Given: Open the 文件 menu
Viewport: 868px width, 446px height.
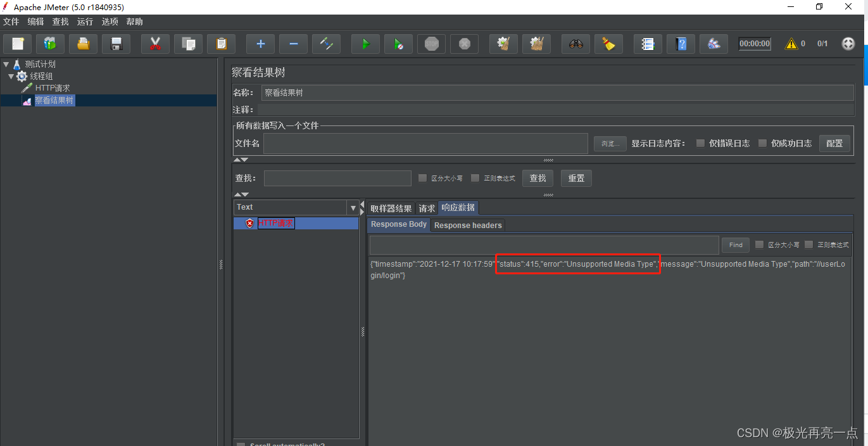Looking at the screenshot, I should point(11,22).
